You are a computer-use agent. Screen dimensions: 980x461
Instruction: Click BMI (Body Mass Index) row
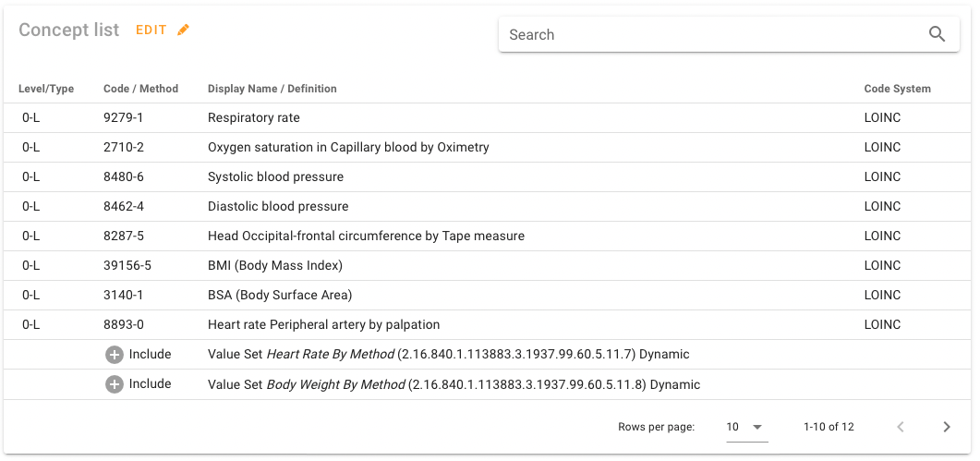(275, 266)
